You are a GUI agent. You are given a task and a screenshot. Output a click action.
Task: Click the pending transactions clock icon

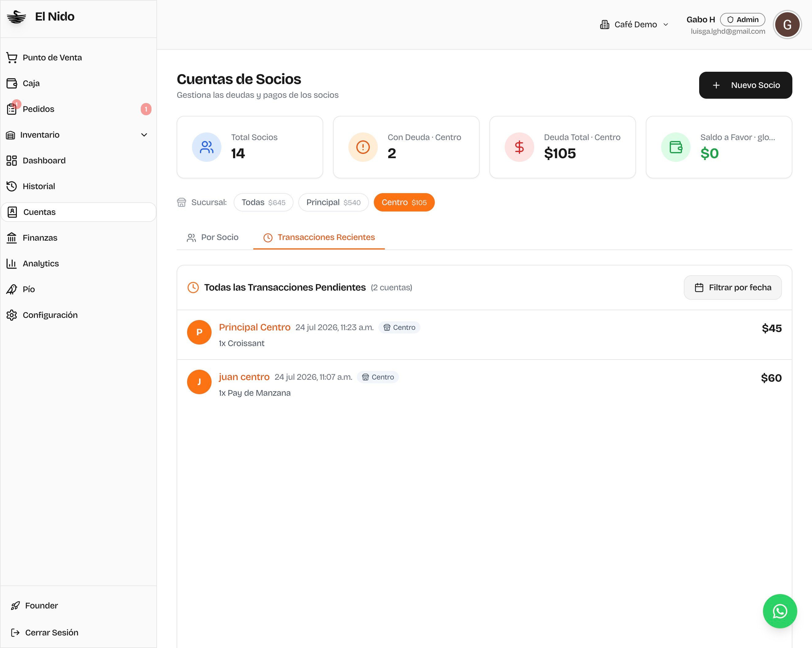(193, 288)
